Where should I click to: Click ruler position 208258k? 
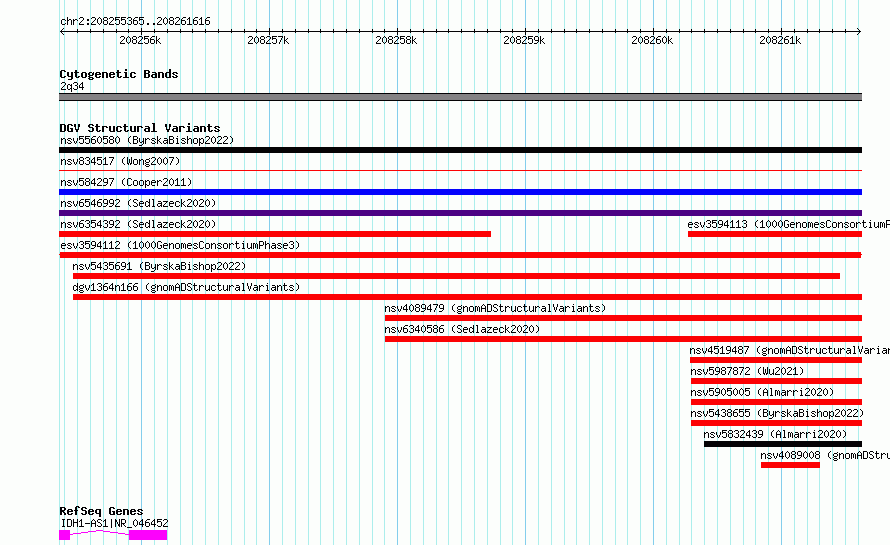point(396,40)
